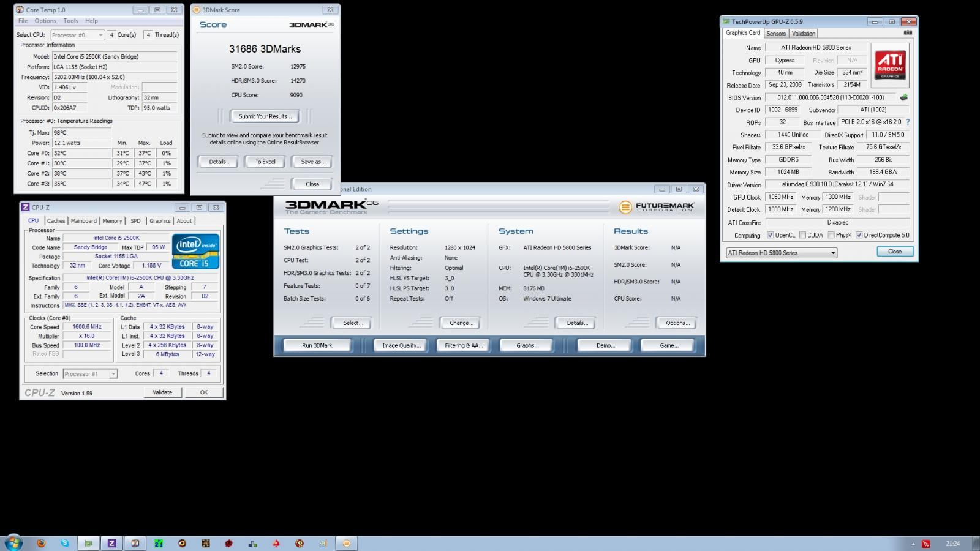Click the Futuremark logo in 3DMark06
This screenshot has width=980, height=551.
point(656,207)
